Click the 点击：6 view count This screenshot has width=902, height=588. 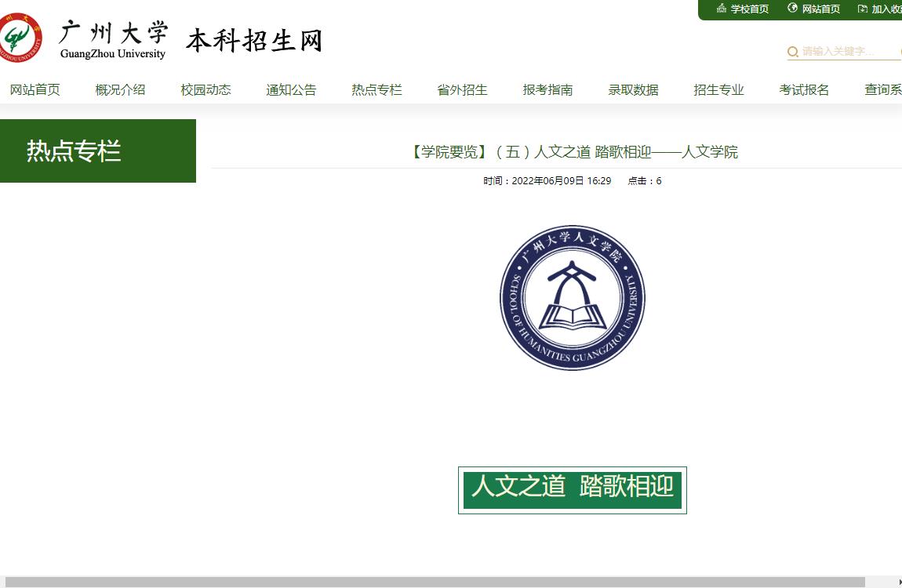pos(644,180)
